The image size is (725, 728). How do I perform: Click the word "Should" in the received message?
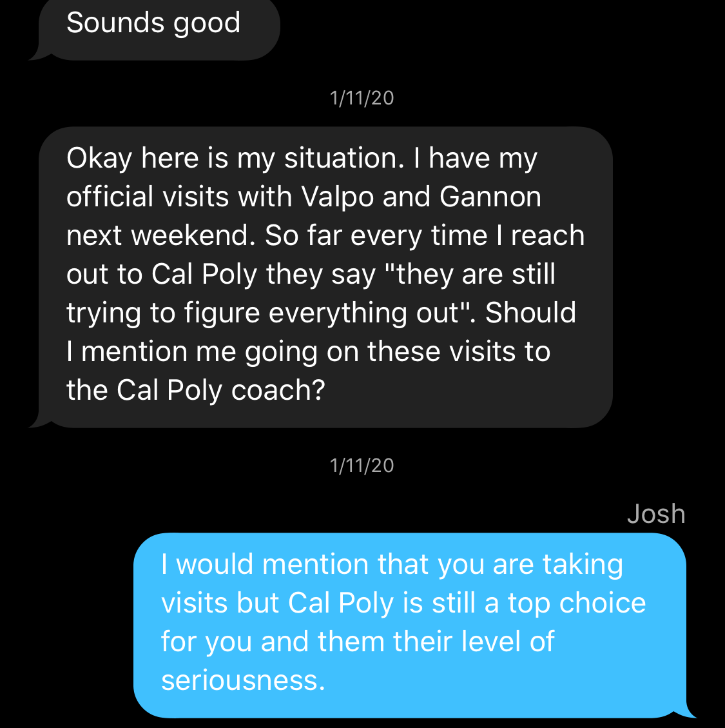[x=530, y=313]
